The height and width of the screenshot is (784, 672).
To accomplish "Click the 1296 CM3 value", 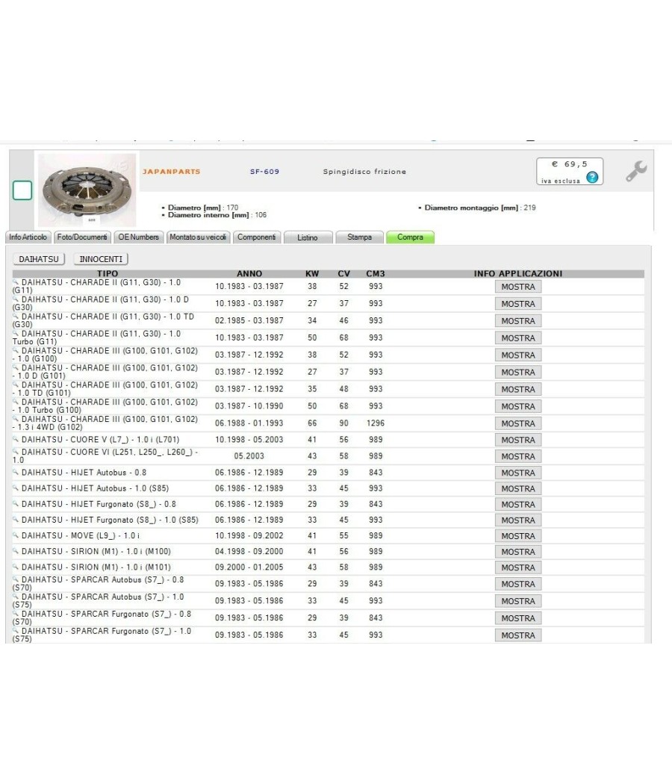I will click(x=376, y=423).
